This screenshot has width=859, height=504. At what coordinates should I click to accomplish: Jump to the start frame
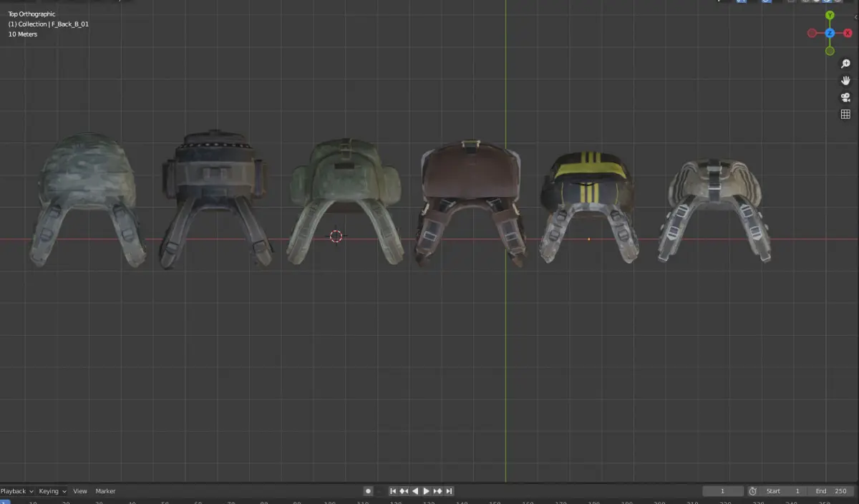393,491
